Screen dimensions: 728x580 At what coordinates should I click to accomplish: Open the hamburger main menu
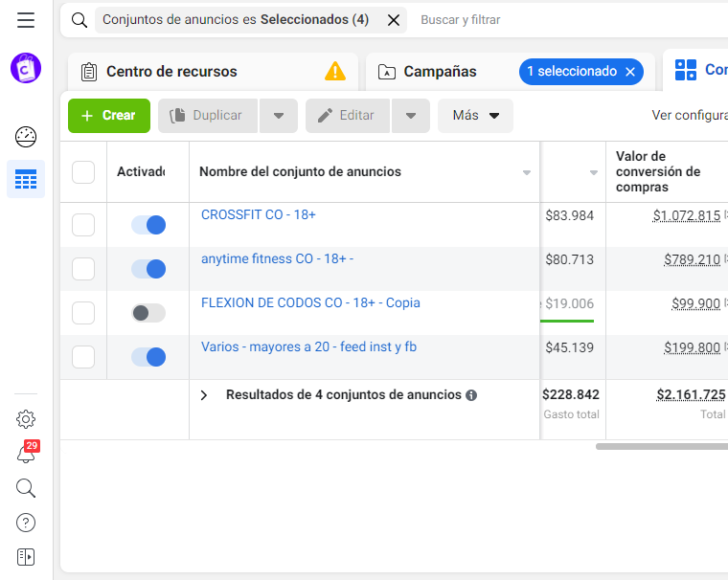click(x=26, y=20)
